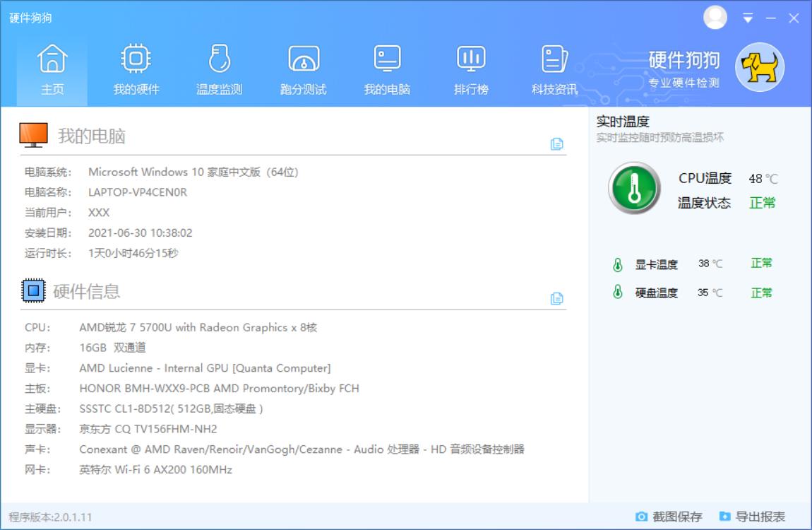Open the title bar dropdown arrow menu
The height and width of the screenshot is (530, 812).
click(x=748, y=18)
